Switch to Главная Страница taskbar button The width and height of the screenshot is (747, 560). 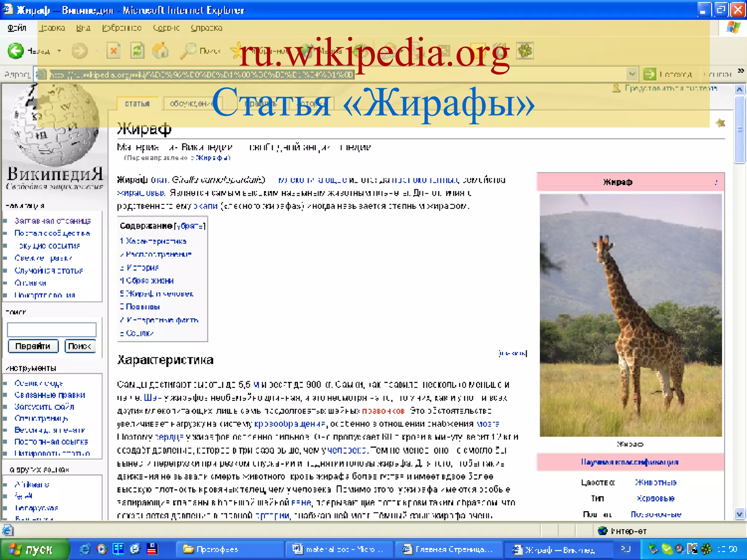tap(448, 549)
